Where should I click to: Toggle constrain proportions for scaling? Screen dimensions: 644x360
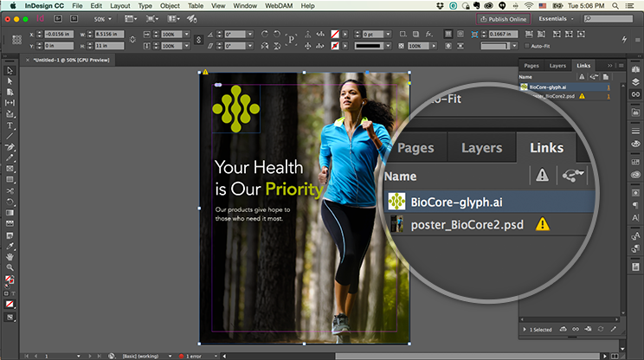pos(199,40)
